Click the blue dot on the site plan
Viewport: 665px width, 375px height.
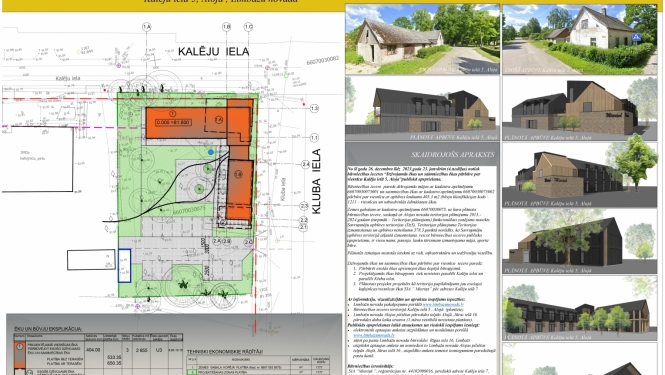tap(211, 152)
